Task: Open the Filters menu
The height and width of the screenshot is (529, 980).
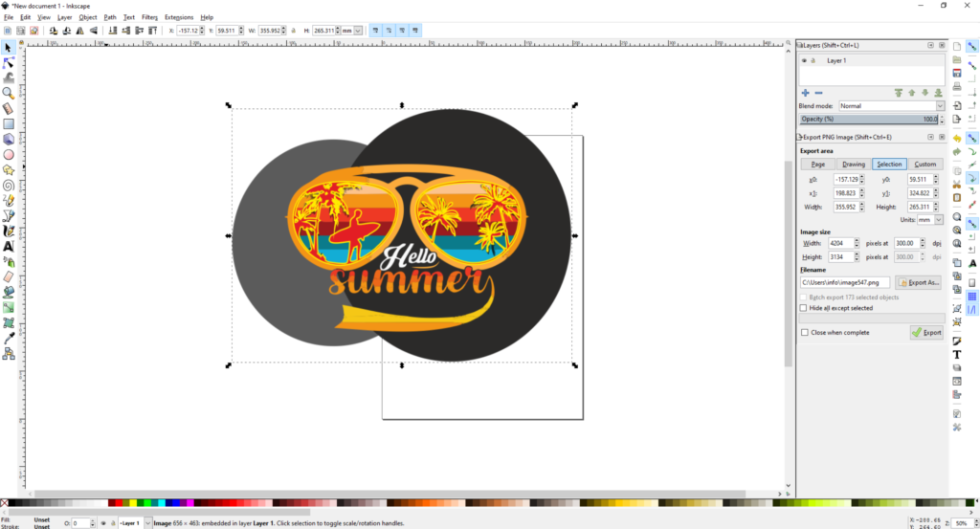Action: (x=149, y=17)
